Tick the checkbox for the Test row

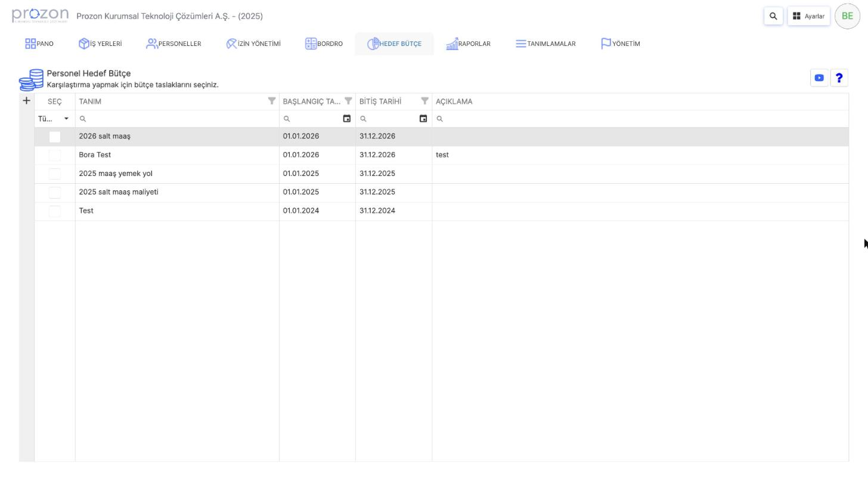coord(55,211)
